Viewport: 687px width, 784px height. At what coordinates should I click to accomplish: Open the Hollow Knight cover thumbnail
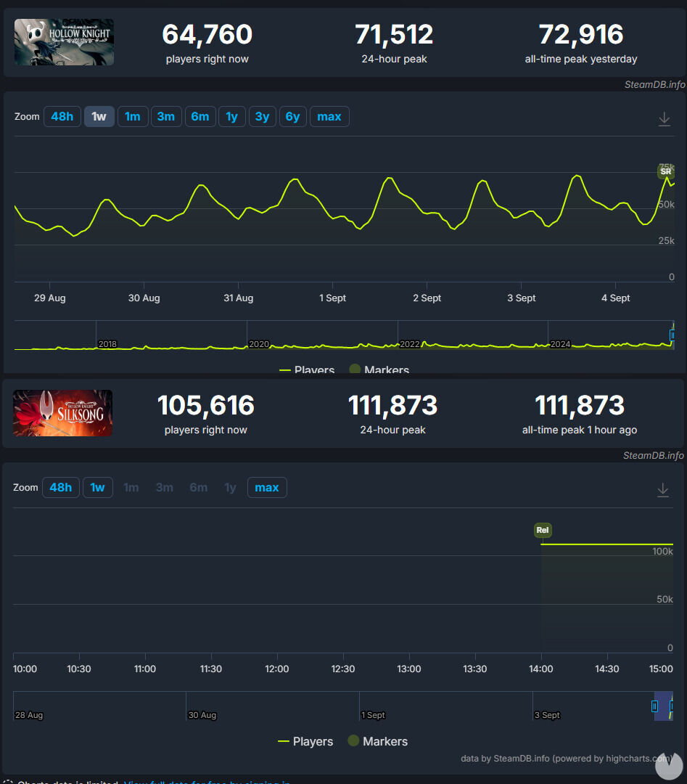[64, 42]
